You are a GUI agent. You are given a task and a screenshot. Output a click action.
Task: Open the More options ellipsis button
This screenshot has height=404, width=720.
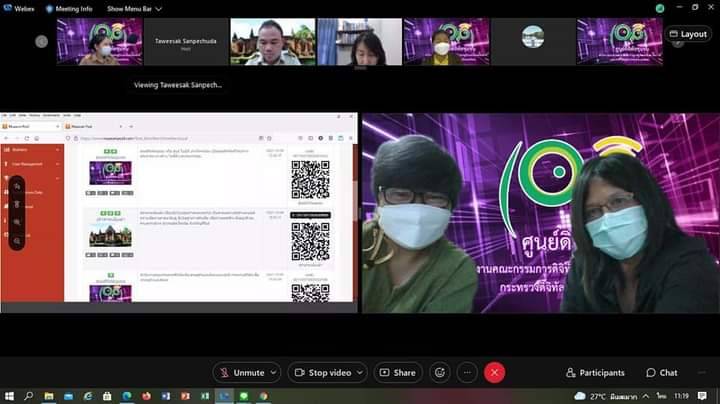click(x=467, y=372)
